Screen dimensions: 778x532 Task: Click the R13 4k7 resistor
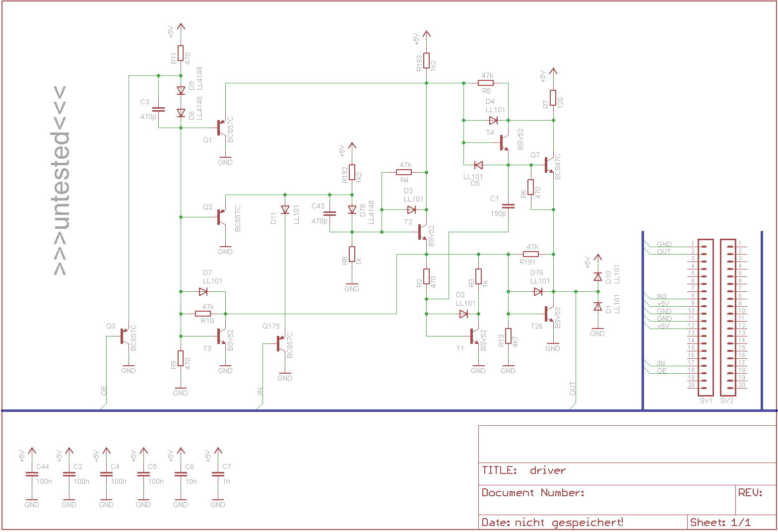point(508,336)
